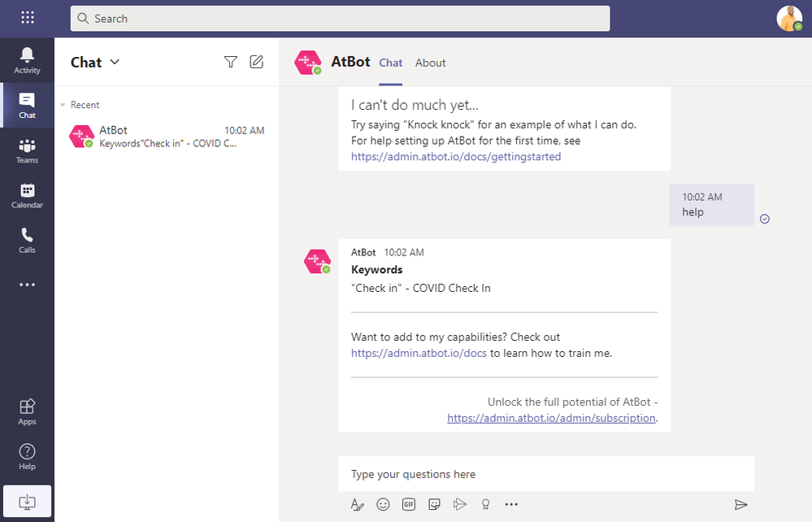
Task: Open the admin.atbot.io/admin/subscription link
Action: click(551, 418)
